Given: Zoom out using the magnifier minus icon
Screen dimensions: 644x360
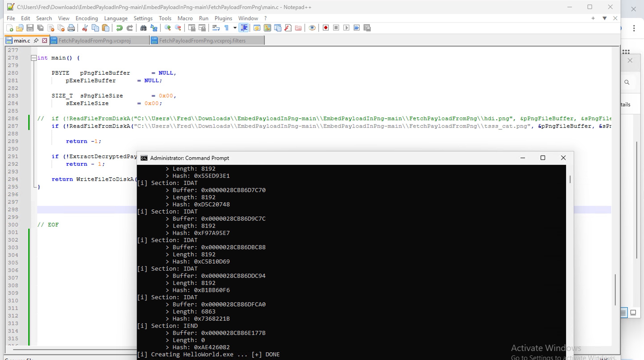Looking at the screenshot, I should click(x=178, y=28).
